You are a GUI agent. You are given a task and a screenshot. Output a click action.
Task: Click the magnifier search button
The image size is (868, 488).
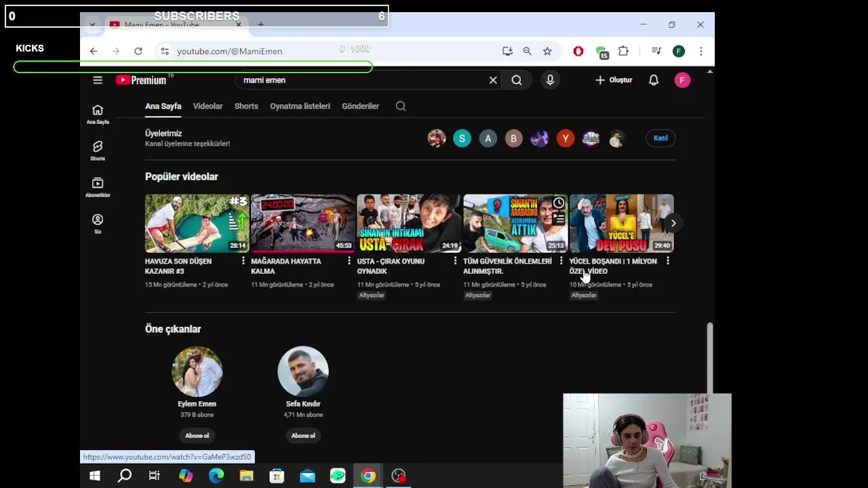click(x=517, y=80)
